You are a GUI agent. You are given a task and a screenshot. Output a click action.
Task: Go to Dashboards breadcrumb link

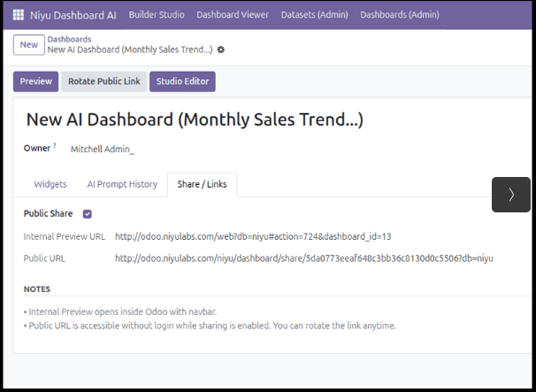(x=69, y=40)
